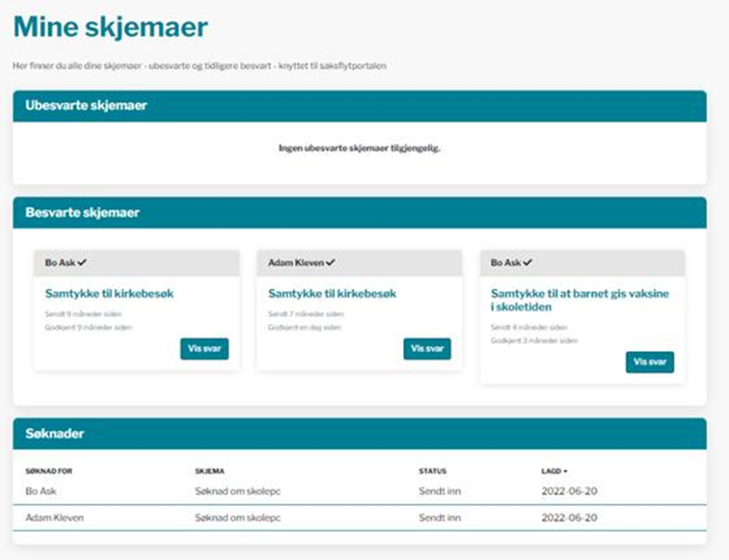Click the STATUS column header

[432, 472]
